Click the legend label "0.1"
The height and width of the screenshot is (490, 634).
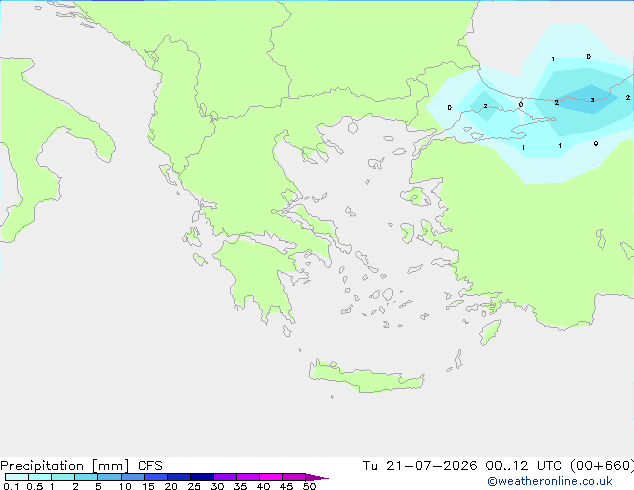point(11,486)
